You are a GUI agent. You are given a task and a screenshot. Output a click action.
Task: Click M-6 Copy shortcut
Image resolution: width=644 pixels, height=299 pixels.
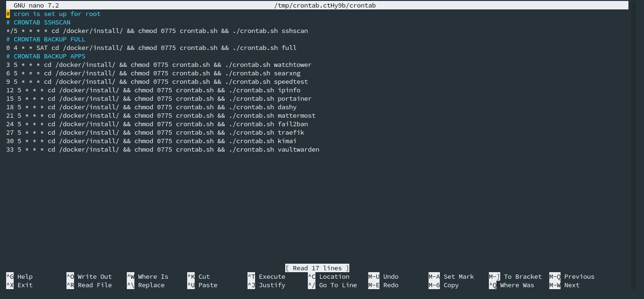coord(444,285)
